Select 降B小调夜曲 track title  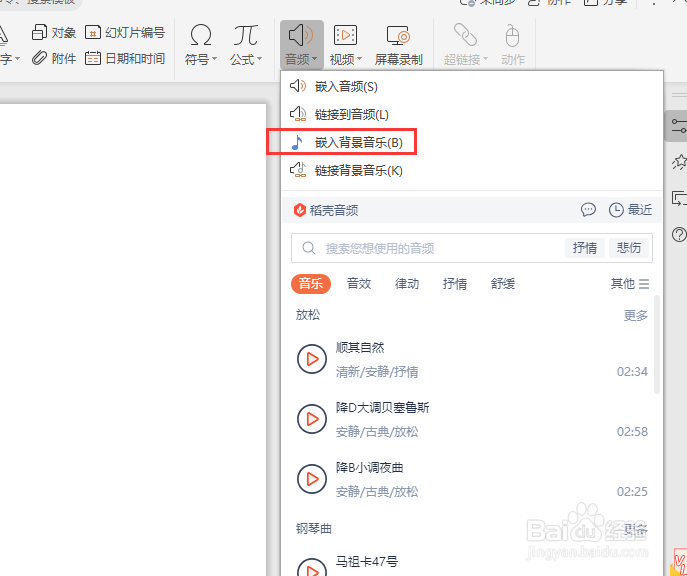coord(369,468)
